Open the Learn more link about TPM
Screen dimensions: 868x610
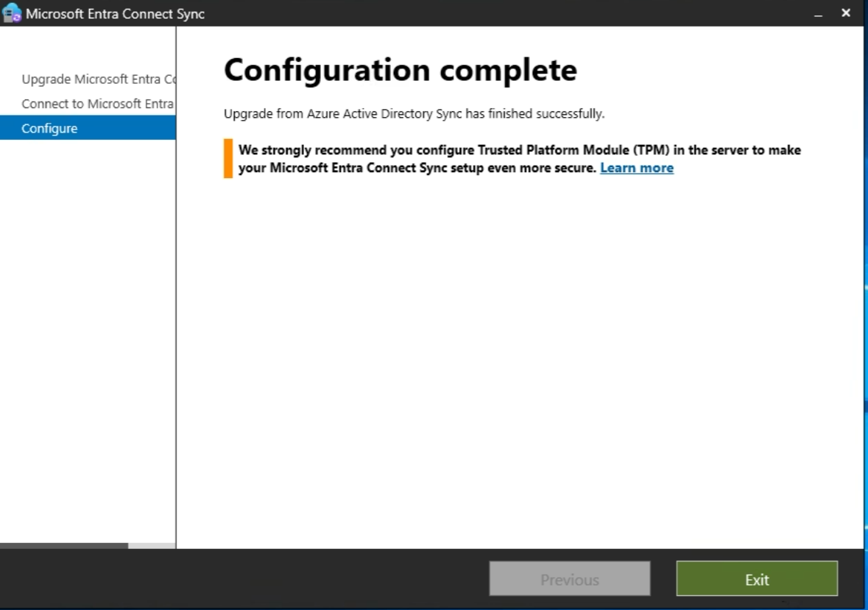coord(636,168)
